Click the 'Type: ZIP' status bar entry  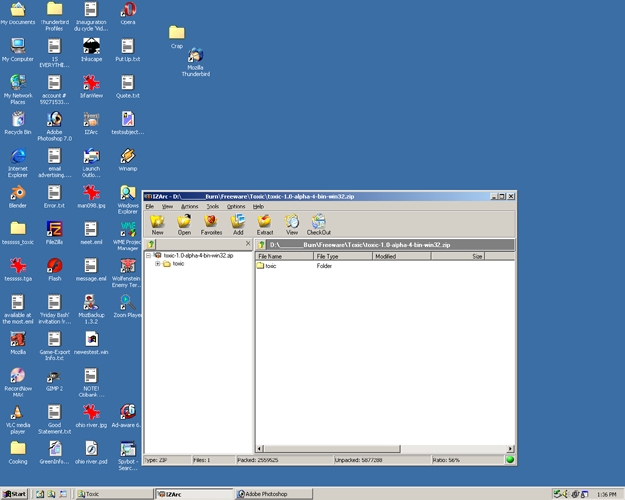[x=167, y=460]
